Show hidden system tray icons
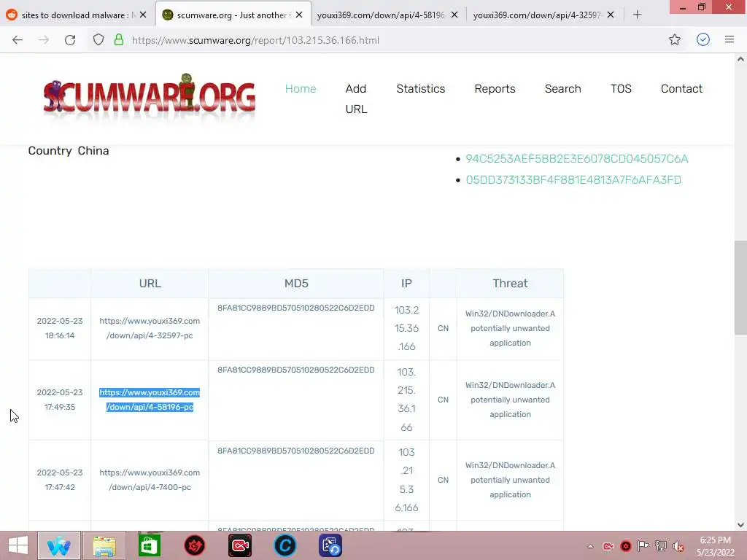Viewport: 747px width, 560px height. 591,546
